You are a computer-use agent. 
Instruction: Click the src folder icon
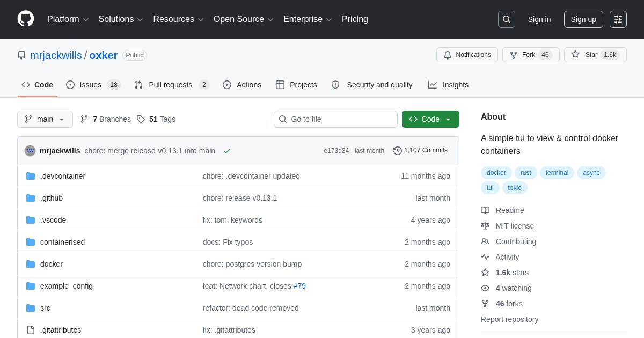31,308
